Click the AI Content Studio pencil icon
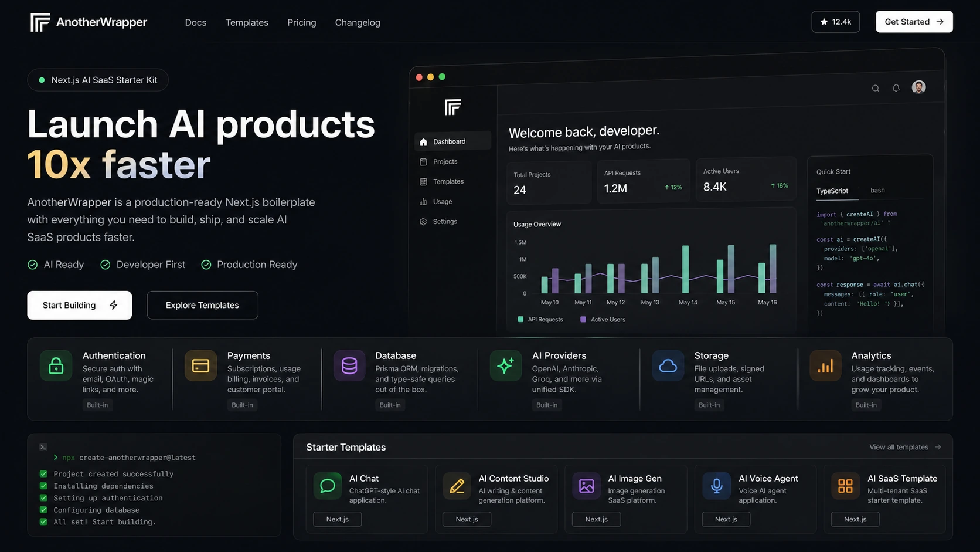Image resolution: width=980 pixels, height=552 pixels. click(x=457, y=486)
